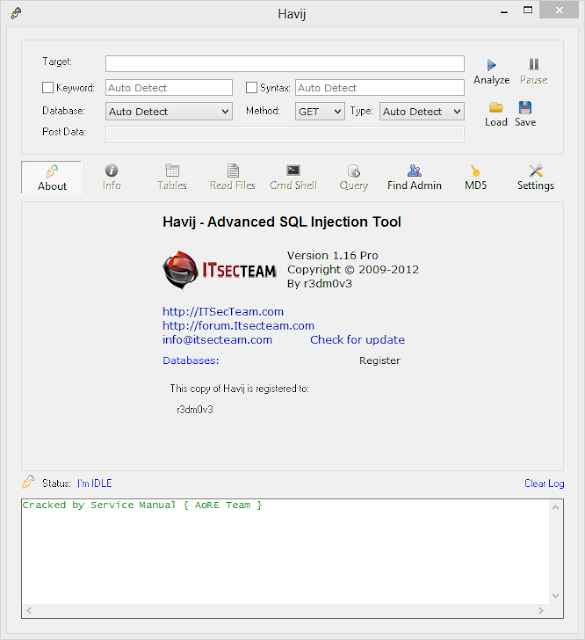Click into the Syntax Auto Detect field
Image resolution: width=585 pixels, height=640 pixels.
click(x=380, y=88)
